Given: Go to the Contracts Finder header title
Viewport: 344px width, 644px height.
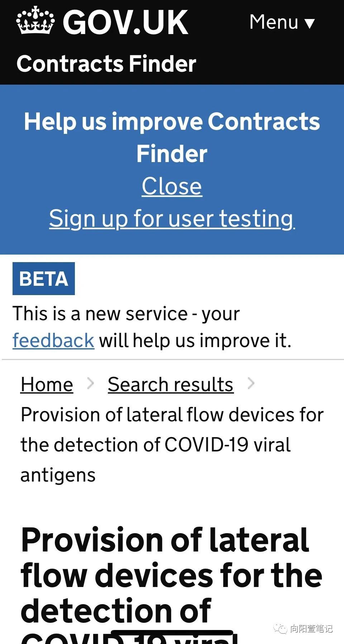Looking at the screenshot, I should 106,64.
